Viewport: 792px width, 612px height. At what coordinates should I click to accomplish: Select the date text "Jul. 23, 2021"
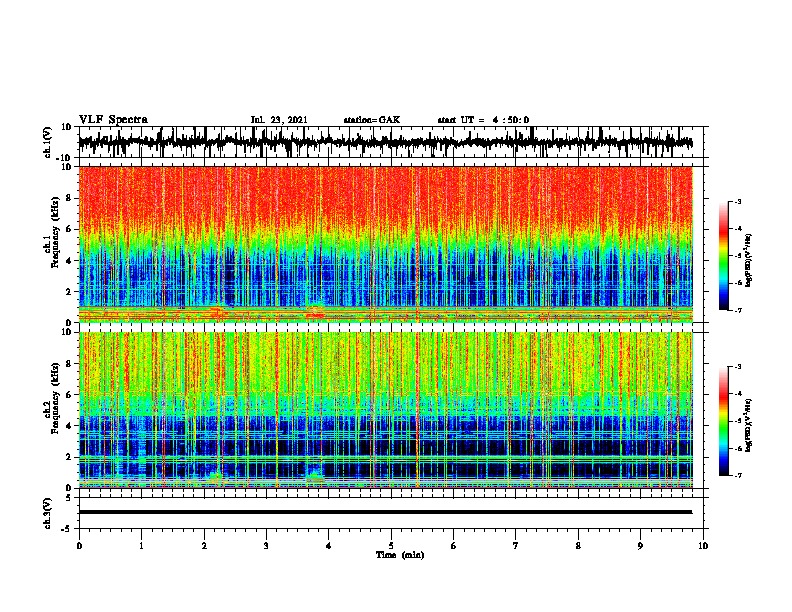[x=279, y=120]
